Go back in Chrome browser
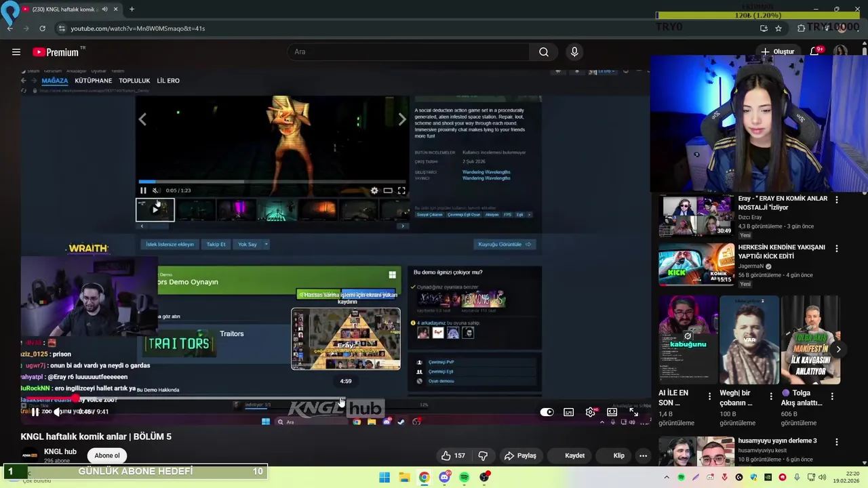The height and width of the screenshot is (488, 868). point(9,28)
